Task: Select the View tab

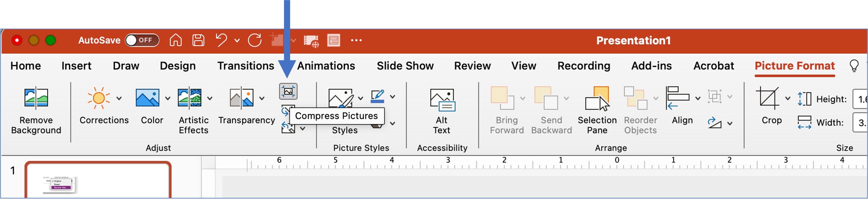Action: pyautogui.click(x=524, y=66)
